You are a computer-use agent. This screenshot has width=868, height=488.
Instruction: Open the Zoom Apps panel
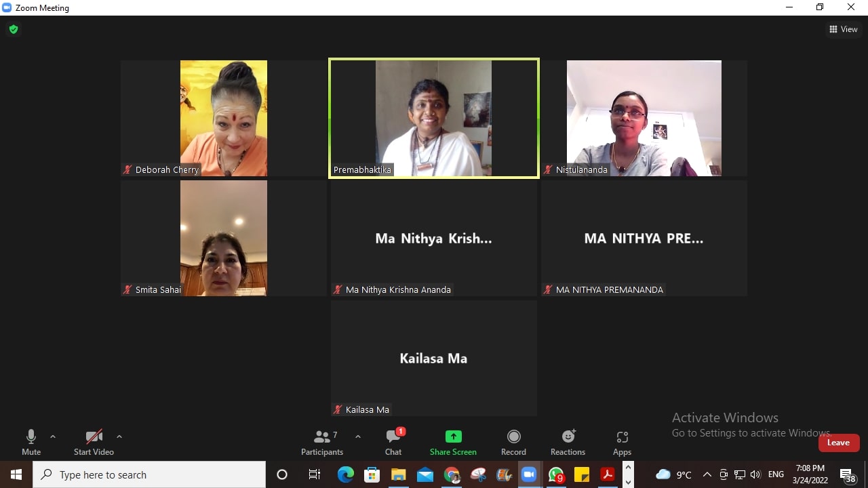pyautogui.click(x=622, y=443)
